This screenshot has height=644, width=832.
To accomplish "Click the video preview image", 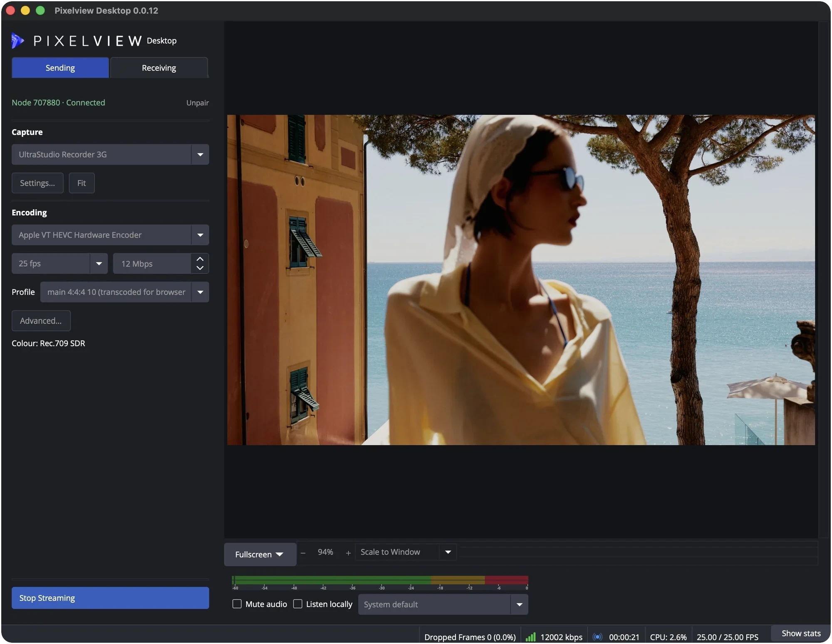I will pos(521,280).
